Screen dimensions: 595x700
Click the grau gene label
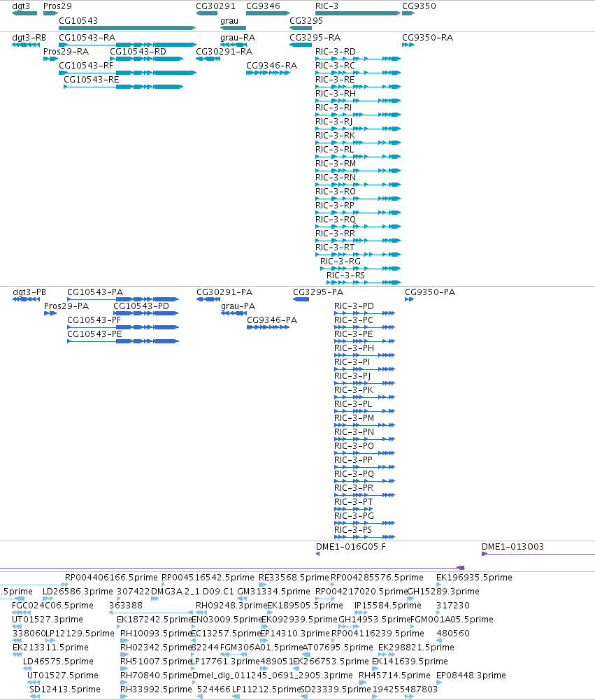pyautogui.click(x=229, y=21)
